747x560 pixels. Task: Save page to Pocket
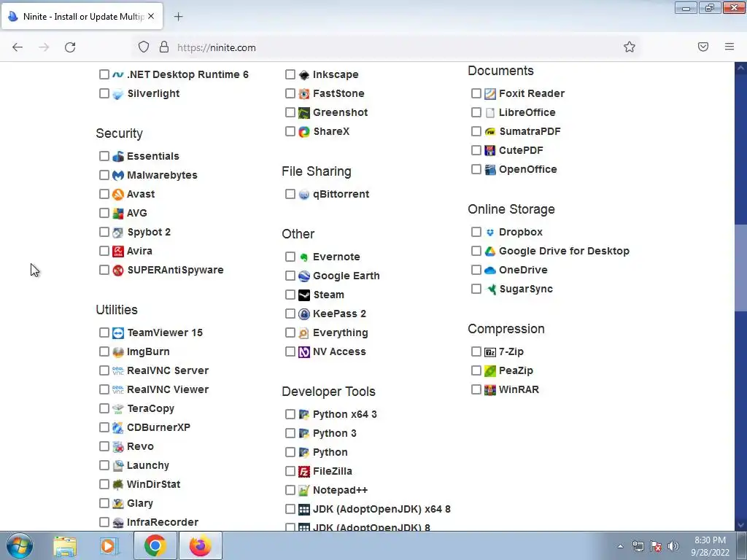(703, 47)
